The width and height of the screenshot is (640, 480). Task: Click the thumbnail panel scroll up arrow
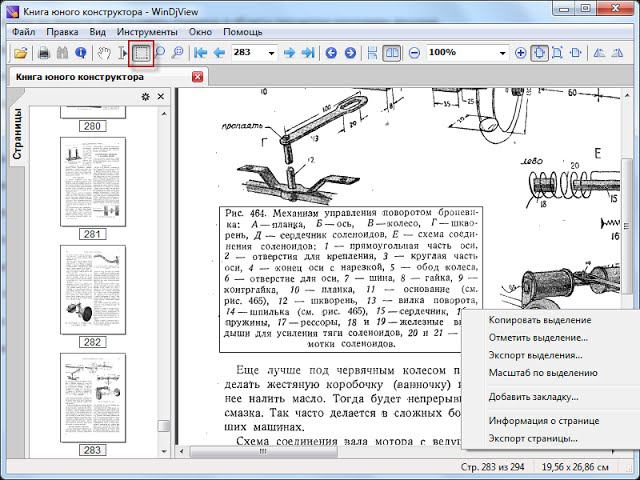point(164,114)
